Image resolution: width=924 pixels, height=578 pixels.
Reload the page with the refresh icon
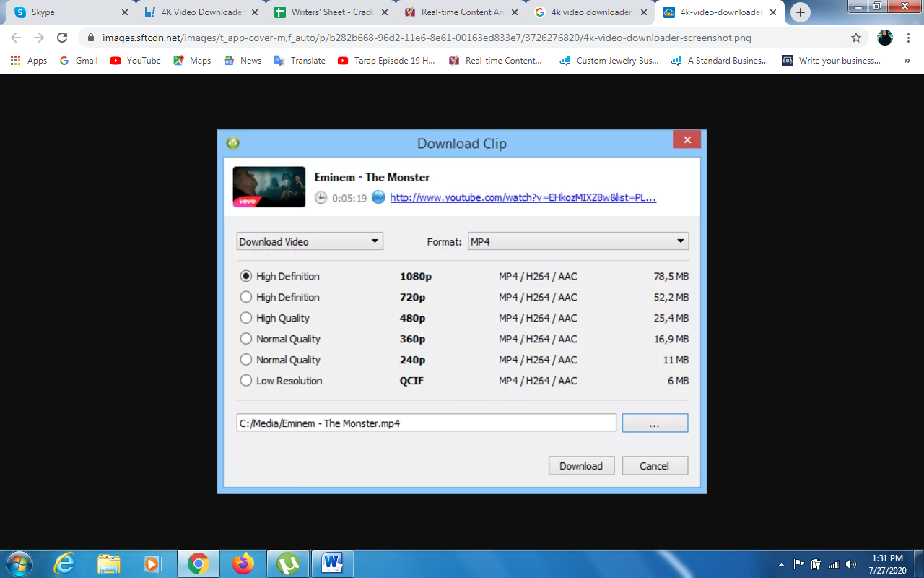point(62,38)
